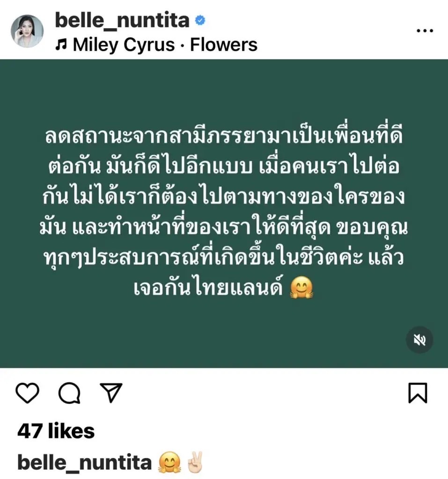
Task: Click the blue verified badge
Action: point(200,21)
